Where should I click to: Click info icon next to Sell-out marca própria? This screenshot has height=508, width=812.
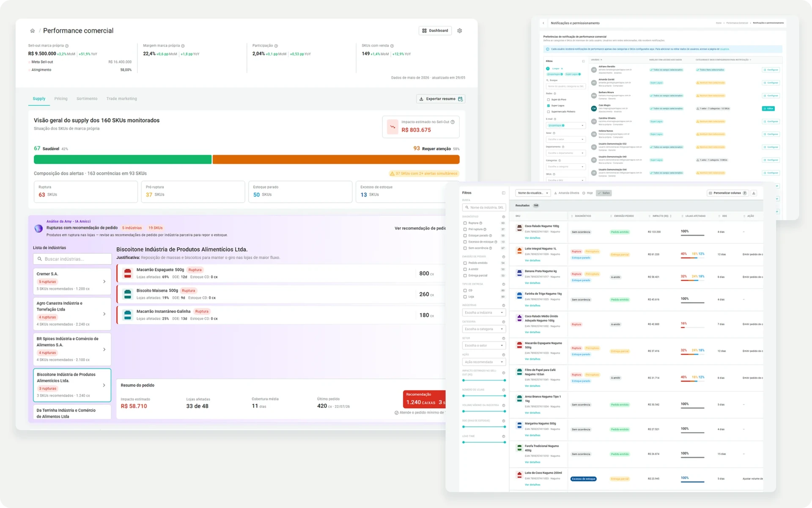pyautogui.click(x=67, y=46)
